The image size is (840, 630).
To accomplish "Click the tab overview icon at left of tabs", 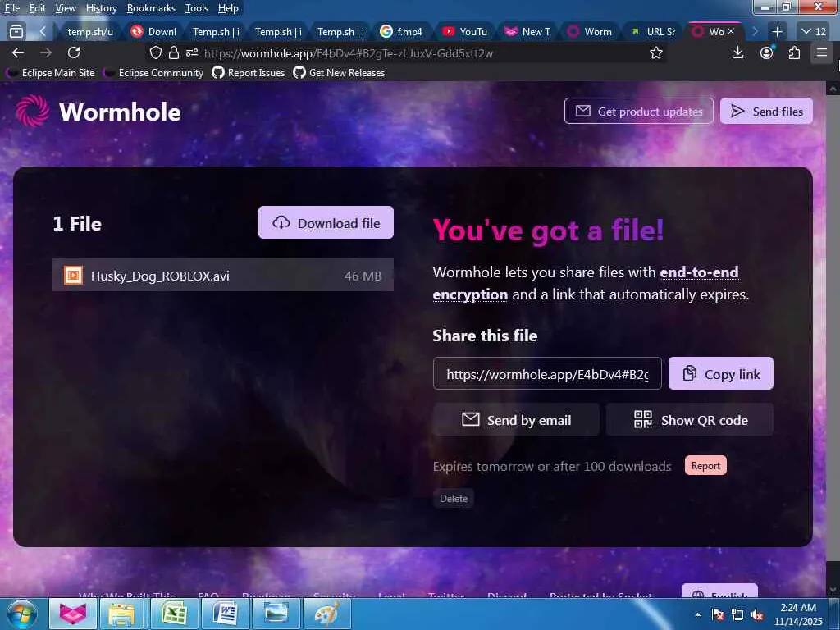I will coord(16,32).
